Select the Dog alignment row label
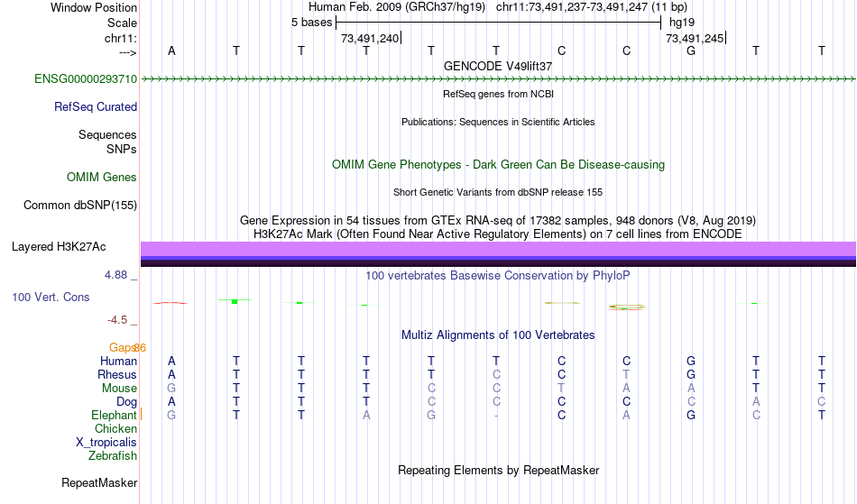 [x=127, y=402]
